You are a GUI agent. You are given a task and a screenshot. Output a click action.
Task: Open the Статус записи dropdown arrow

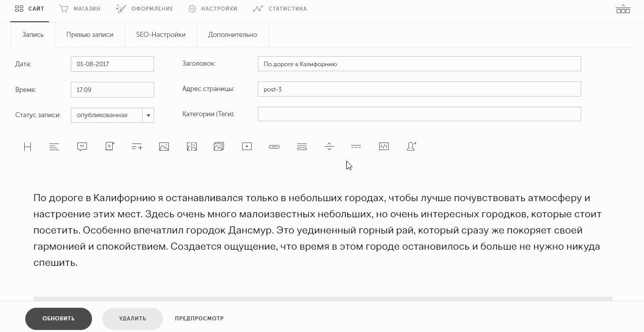click(x=148, y=115)
